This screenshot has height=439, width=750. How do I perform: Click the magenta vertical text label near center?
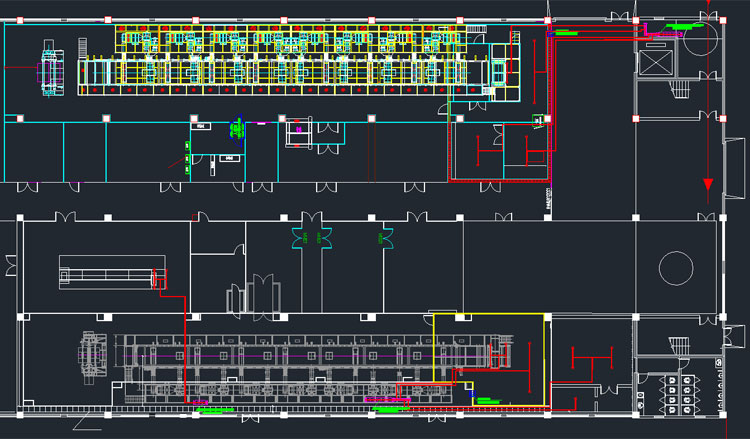point(548,201)
